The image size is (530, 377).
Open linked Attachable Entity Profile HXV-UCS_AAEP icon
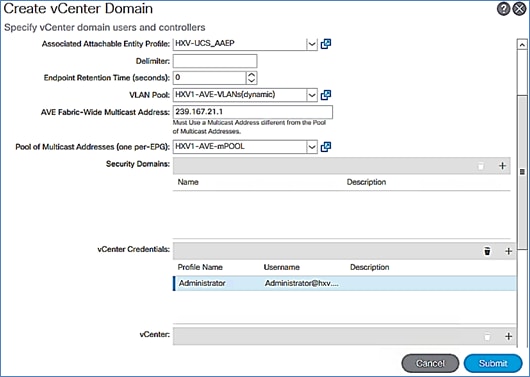point(326,44)
